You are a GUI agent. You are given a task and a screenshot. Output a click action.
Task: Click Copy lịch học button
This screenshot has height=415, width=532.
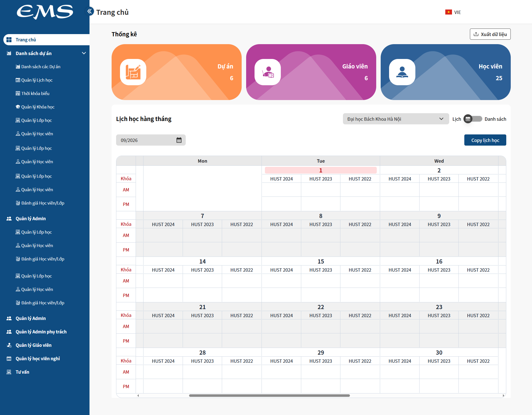click(x=485, y=140)
